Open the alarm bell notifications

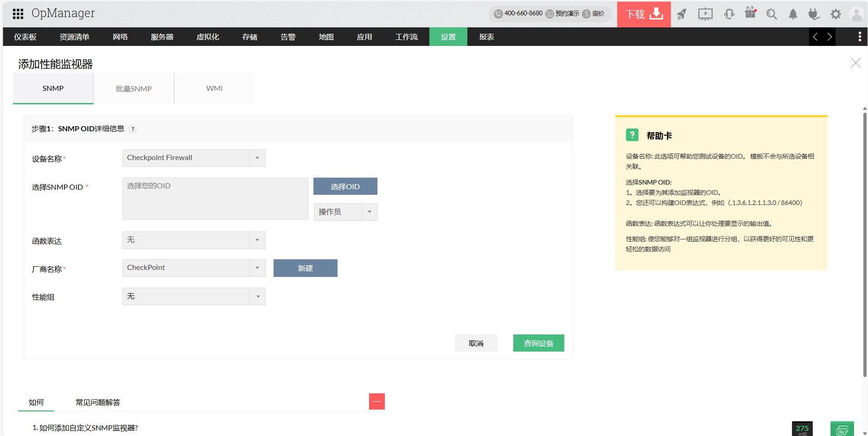[x=793, y=14]
